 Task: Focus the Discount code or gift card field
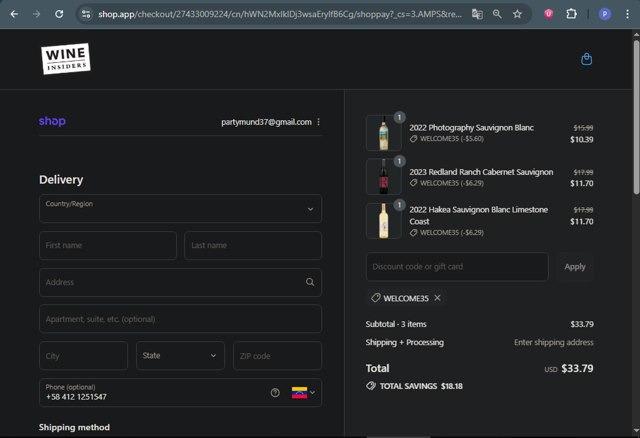tap(457, 267)
